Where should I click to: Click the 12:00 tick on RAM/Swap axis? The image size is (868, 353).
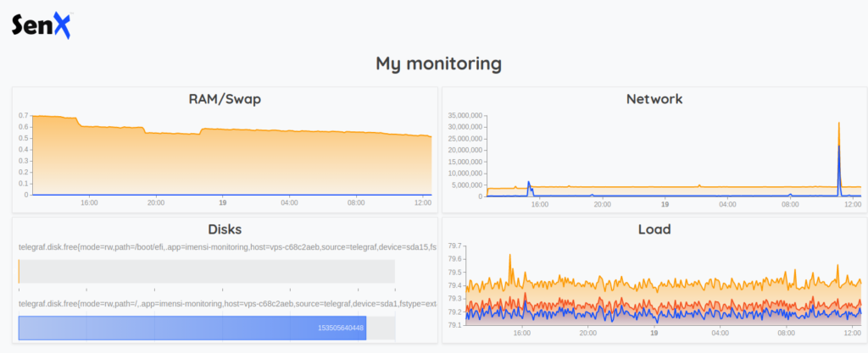click(423, 203)
